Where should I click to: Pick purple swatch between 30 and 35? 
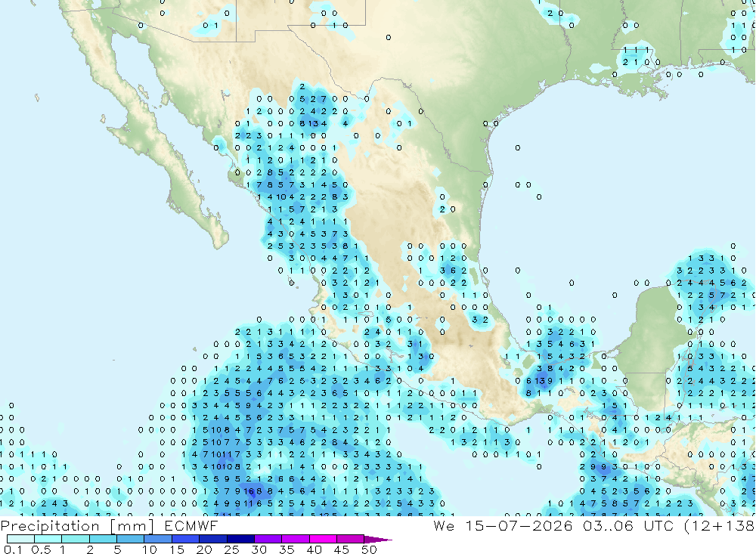point(268,539)
